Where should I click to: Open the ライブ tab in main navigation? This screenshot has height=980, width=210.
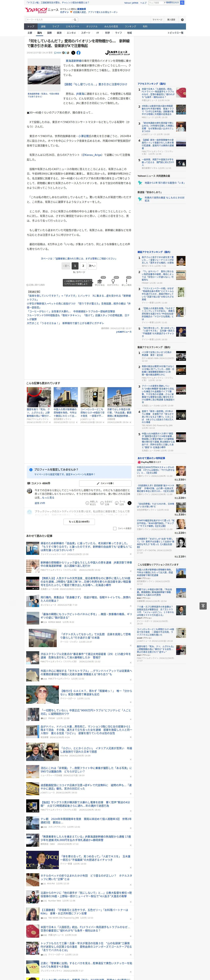point(56,27)
